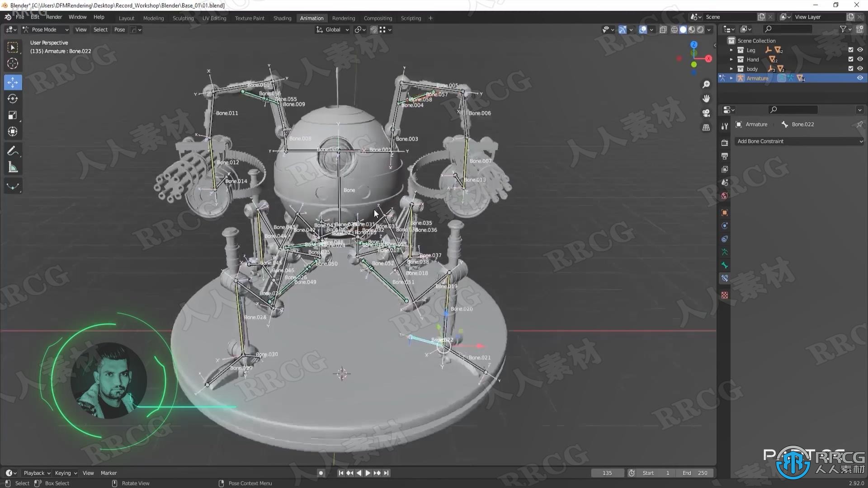Switch perspective/orthographic grid icon
Screen dimensions: 868x488
click(x=706, y=127)
